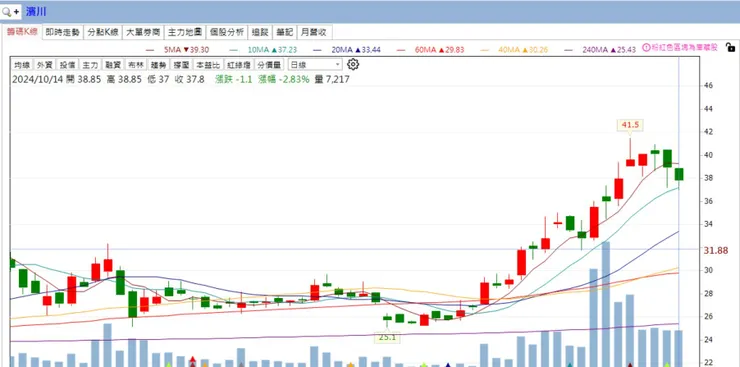The height and width of the screenshot is (367, 740).
Task: Click the 量 7,217 volume value
Action: coord(332,79)
